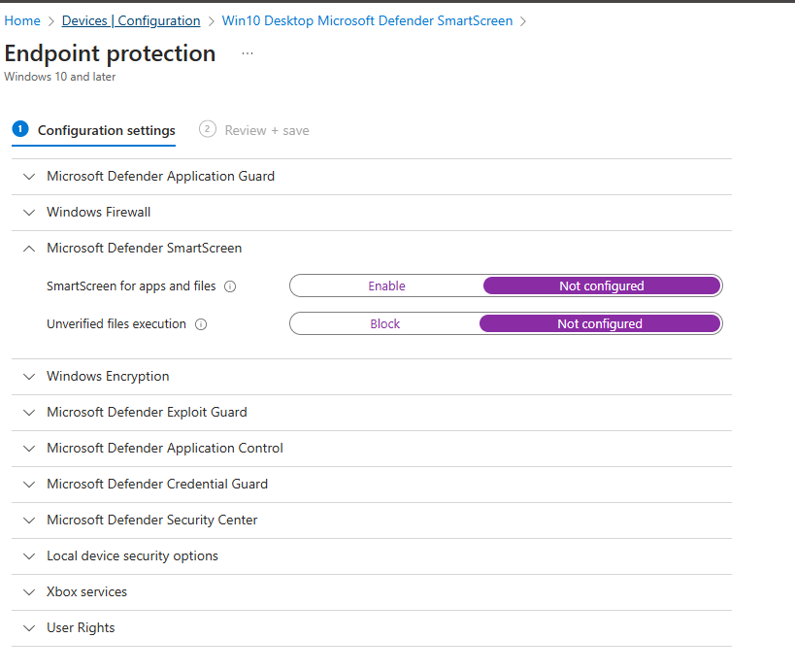The height and width of the screenshot is (672, 795).
Task: Click the step 1 circle icon
Action: 20,129
